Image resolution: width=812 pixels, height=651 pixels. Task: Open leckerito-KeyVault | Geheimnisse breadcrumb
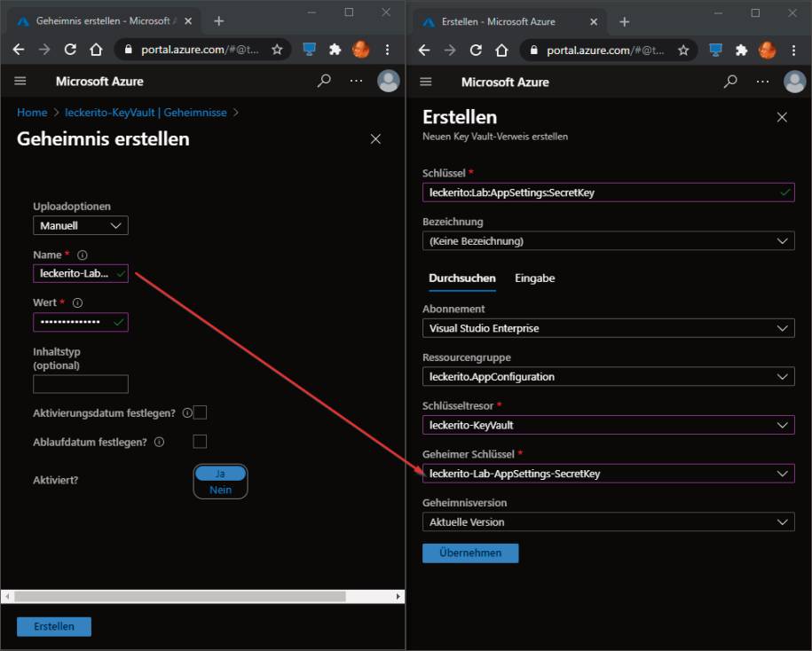click(146, 113)
